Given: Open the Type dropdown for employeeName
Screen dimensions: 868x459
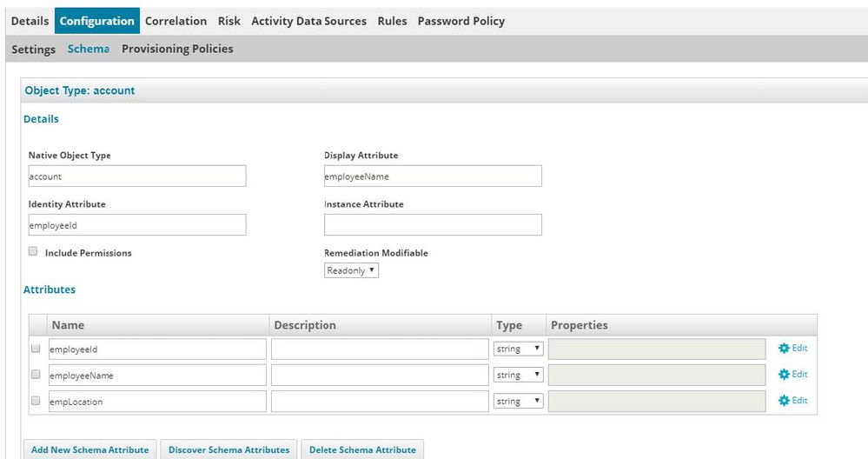Looking at the screenshot, I should (x=518, y=375).
